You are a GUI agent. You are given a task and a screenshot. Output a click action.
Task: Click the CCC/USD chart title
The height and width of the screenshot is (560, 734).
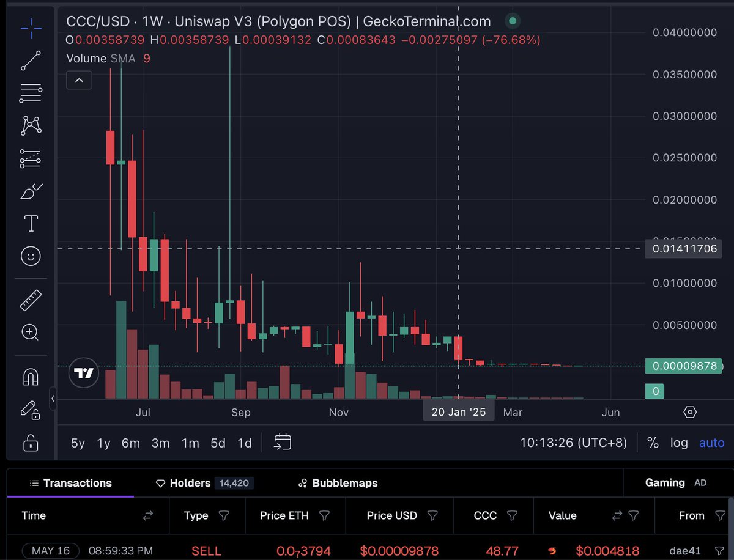[x=278, y=21]
